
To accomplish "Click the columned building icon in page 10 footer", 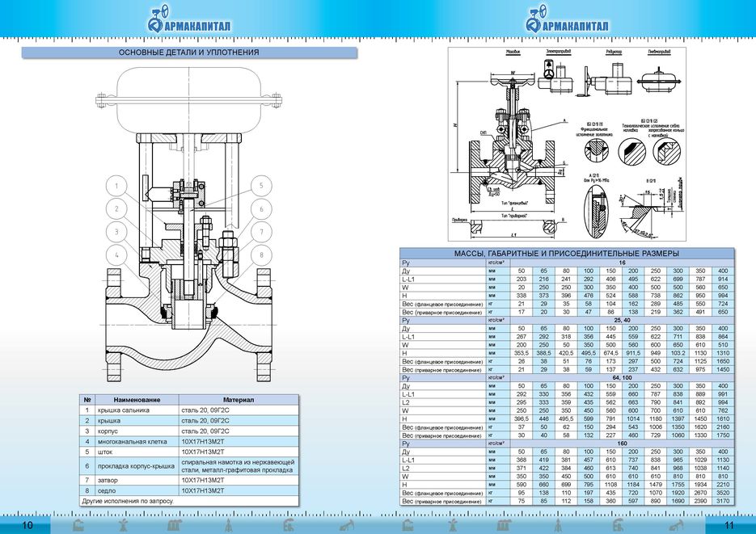I will 174,525.
